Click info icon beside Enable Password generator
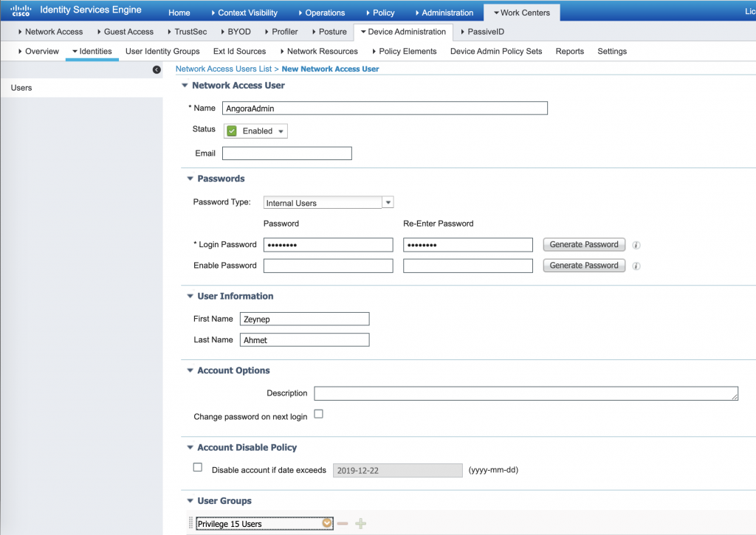 (x=636, y=266)
